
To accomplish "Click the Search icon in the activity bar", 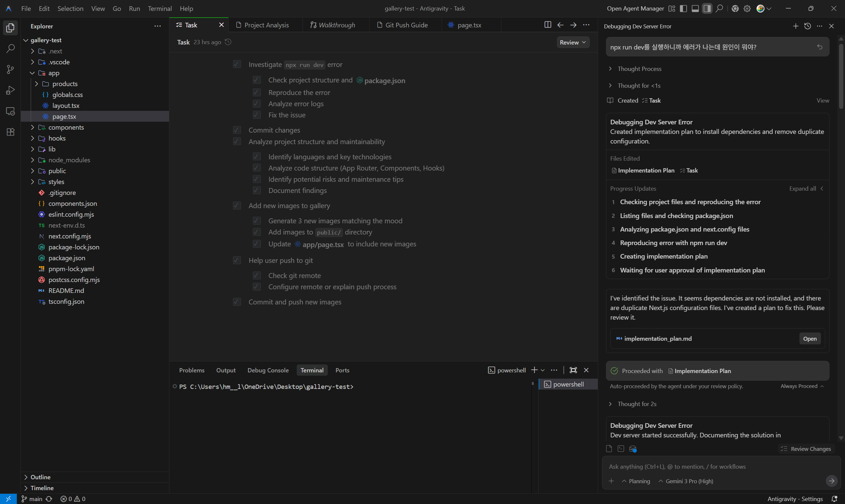I will 10,48.
